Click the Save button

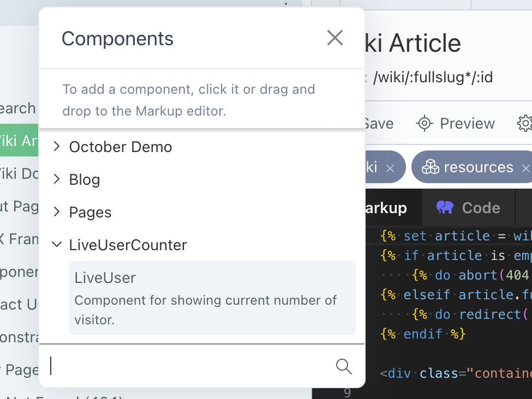[379, 123]
